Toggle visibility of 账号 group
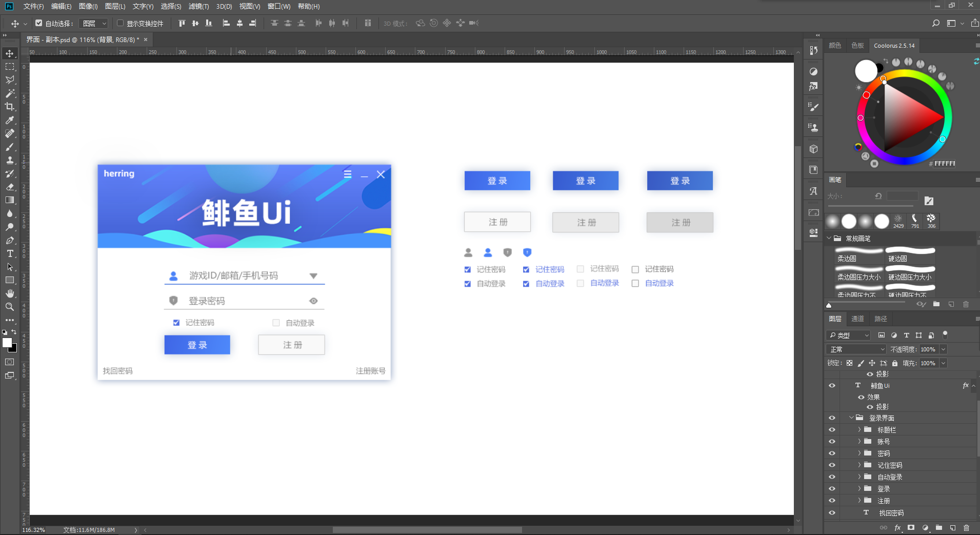 pos(832,442)
